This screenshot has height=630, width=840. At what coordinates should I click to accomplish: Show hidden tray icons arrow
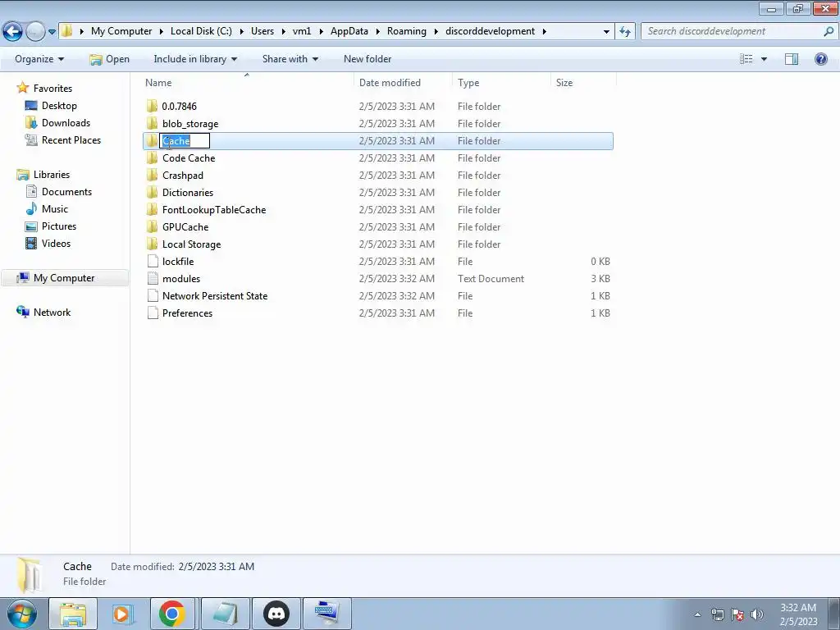click(x=697, y=614)
